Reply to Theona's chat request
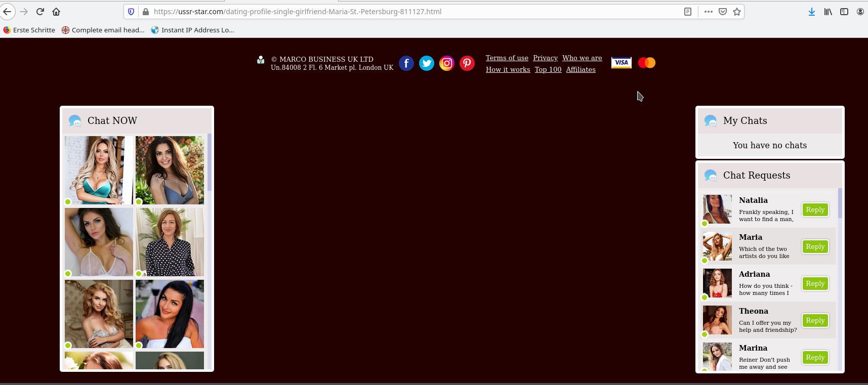The width and height of the screenshot is (868, 385). pos(815,321)
